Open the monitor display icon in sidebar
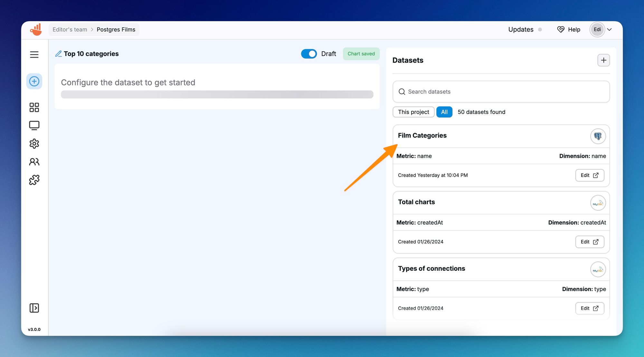 (34, 125)
